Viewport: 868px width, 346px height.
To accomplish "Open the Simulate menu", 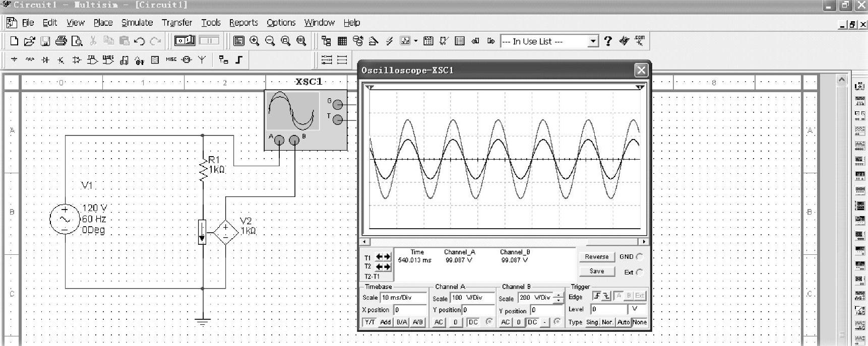I will tap(137, 23).
